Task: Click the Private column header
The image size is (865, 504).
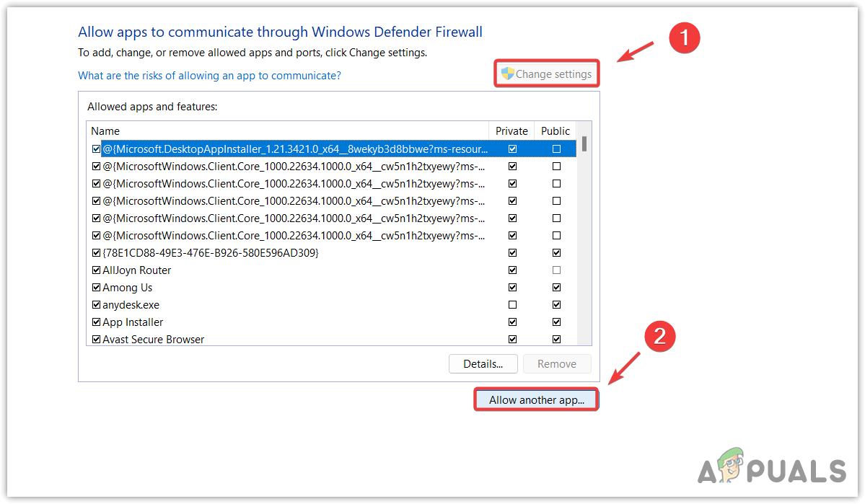Action: click(511, 131)
